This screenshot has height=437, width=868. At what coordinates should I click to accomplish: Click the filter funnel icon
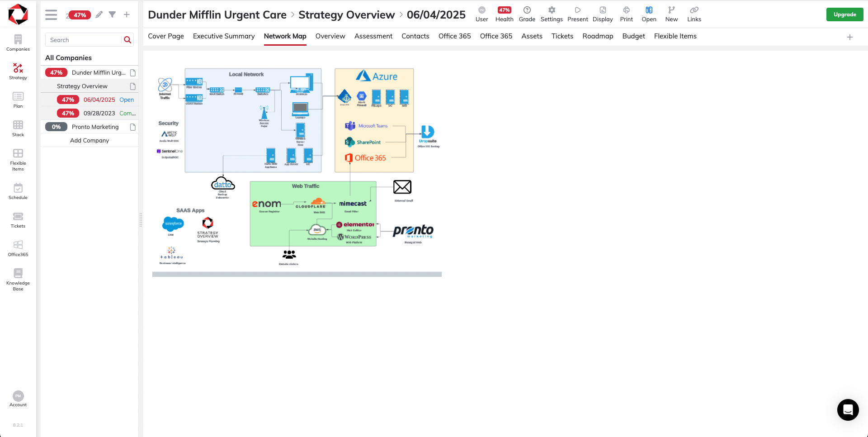[112, 14]
